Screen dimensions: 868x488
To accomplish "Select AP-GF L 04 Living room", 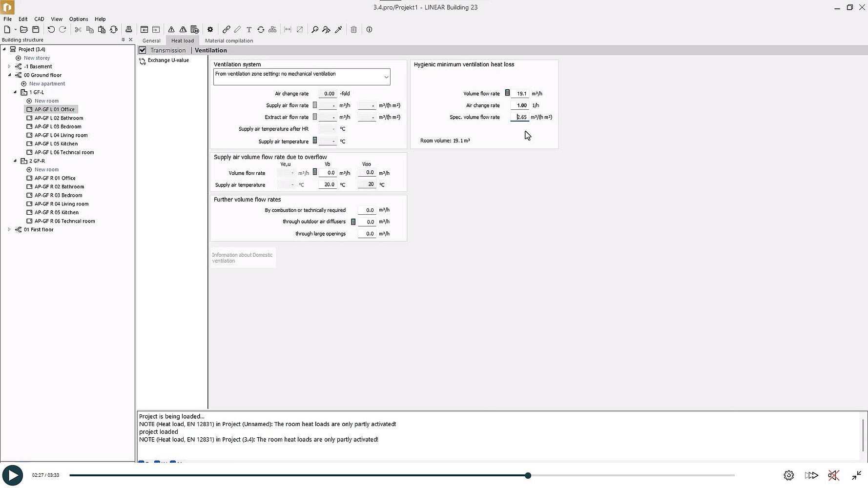I will (x=61, y=135).
